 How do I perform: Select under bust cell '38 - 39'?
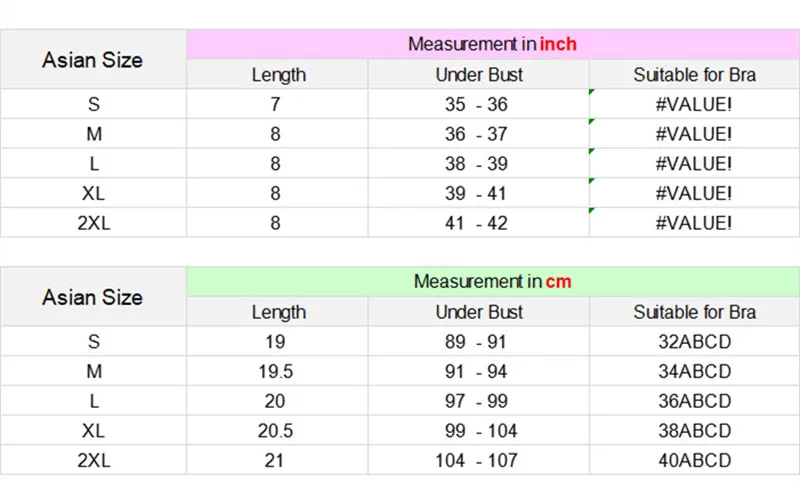[x=479, y=163]
